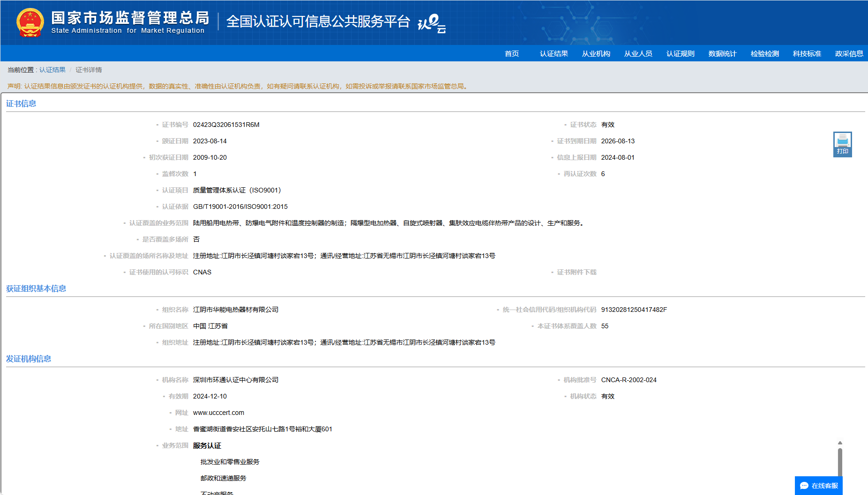Click the CNAS accreditation mark value
868x495 pixels.
pyautogui.click(x=202, y=272)
